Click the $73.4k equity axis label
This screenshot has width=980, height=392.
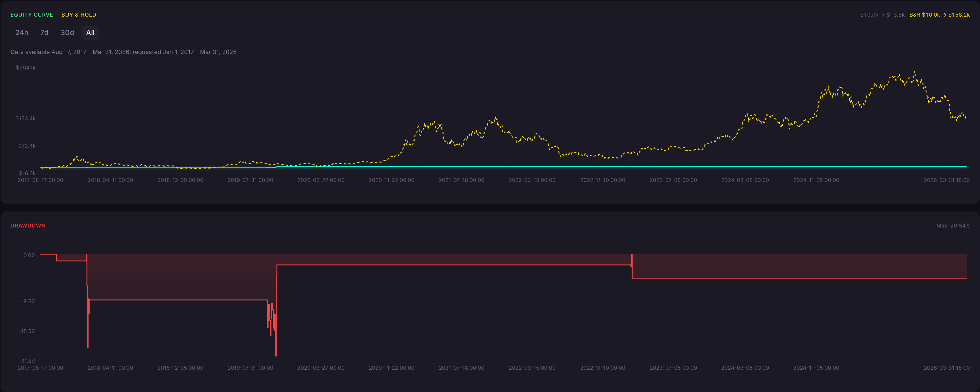[27, 146]
